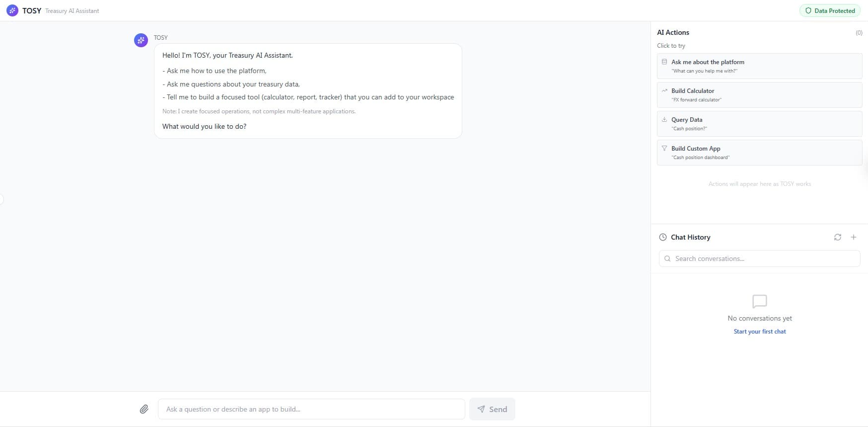Click the download icon on Query Data card
Viewport: 868px width, 427px height.
pos(664,119)
